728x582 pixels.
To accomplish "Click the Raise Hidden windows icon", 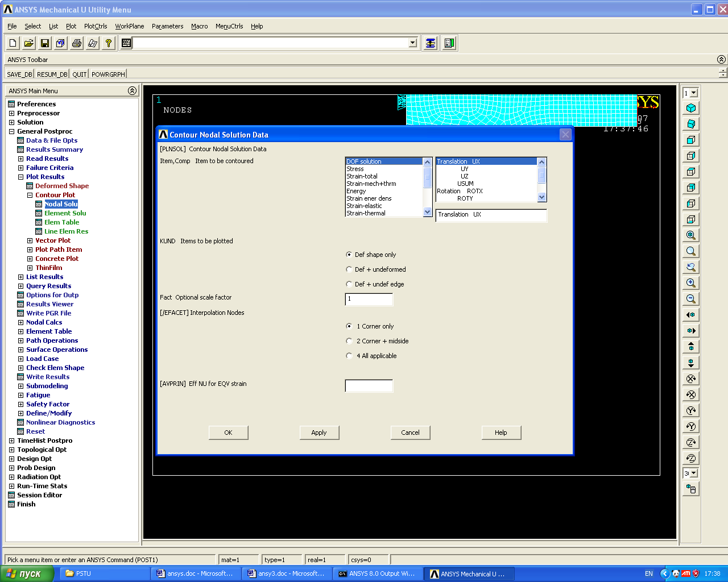I will pyautogui.click(x=431, y=43).
